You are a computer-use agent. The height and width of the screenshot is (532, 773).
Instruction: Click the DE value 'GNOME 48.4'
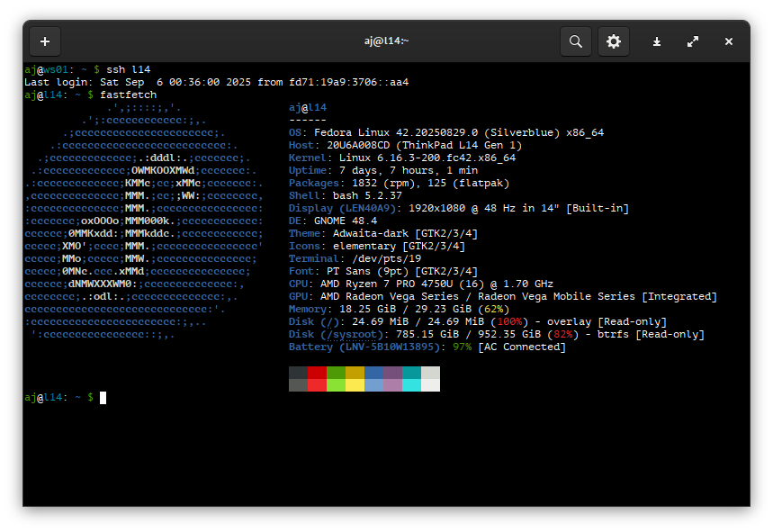346,221
